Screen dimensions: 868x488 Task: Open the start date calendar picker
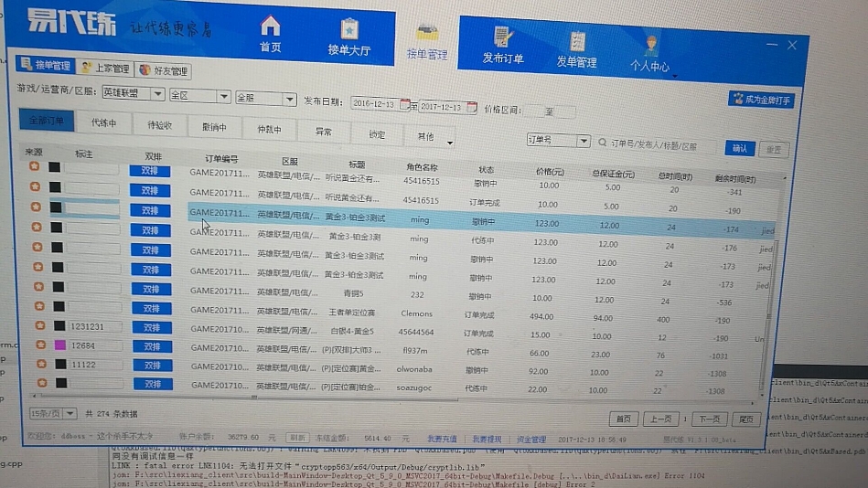pos(404,104)
